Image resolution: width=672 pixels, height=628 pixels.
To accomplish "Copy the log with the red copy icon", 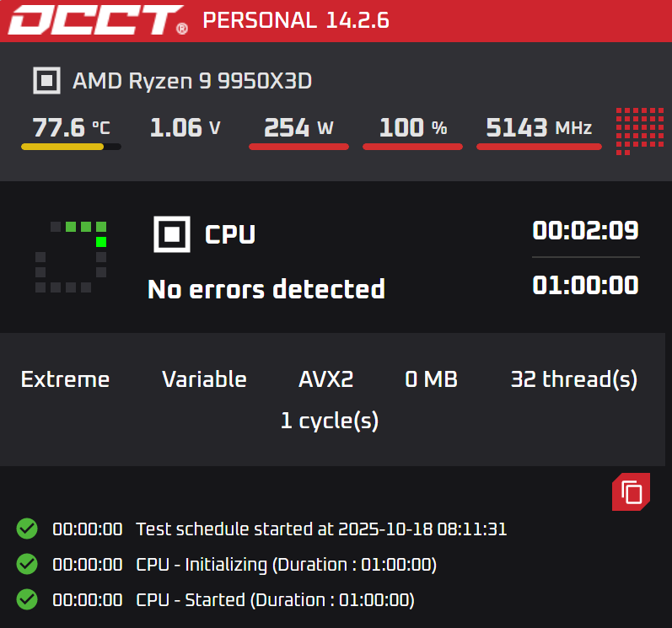I will (632, 491).
